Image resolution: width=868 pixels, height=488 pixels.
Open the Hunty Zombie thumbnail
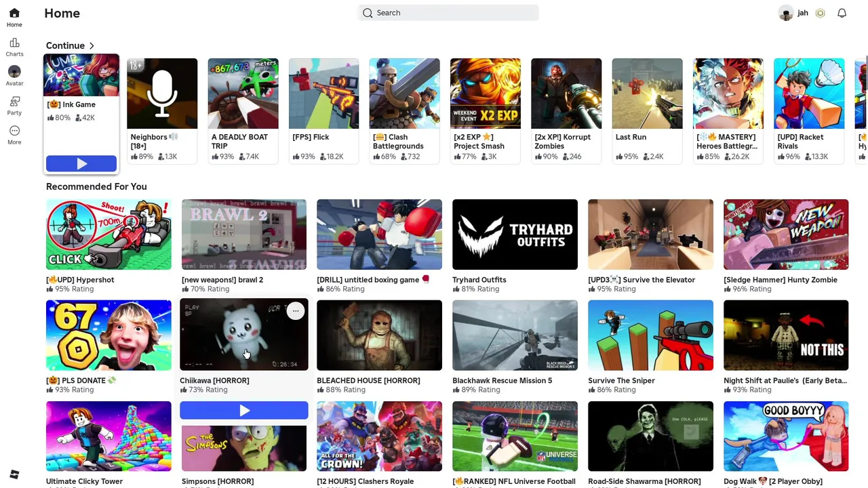click(786, 235)
